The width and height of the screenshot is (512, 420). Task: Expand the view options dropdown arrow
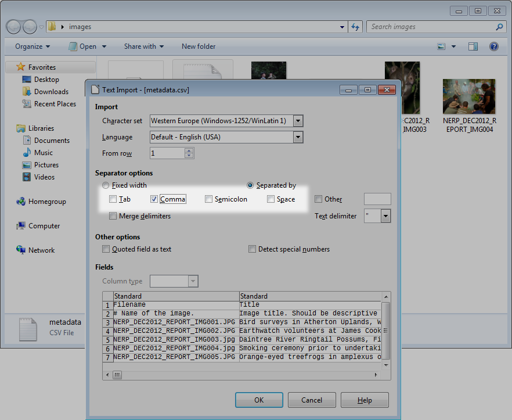point(453,46)
